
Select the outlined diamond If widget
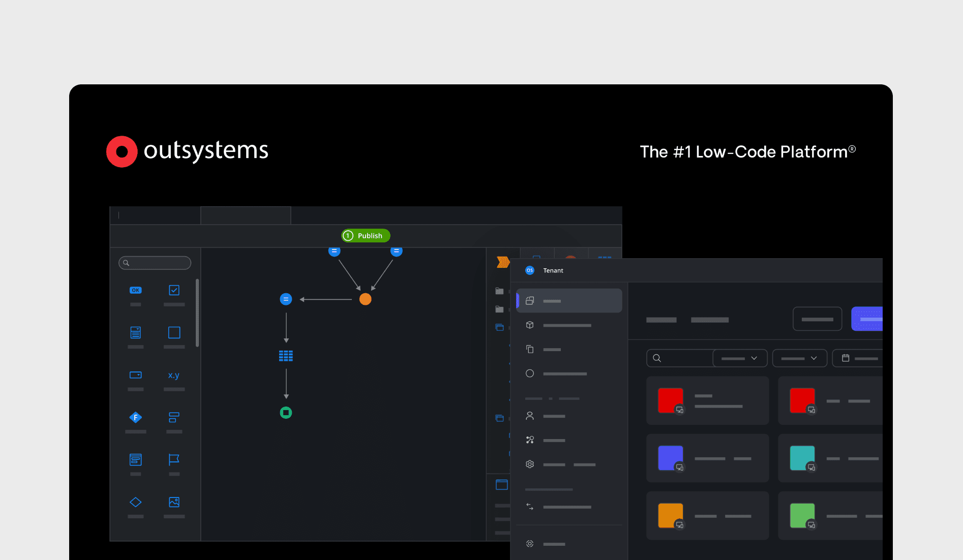coord(136,502)
